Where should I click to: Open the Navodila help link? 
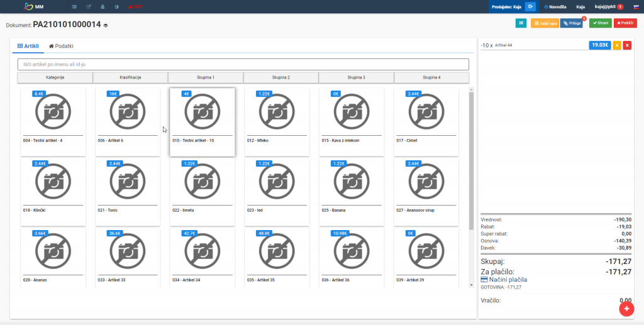[555, 6]
